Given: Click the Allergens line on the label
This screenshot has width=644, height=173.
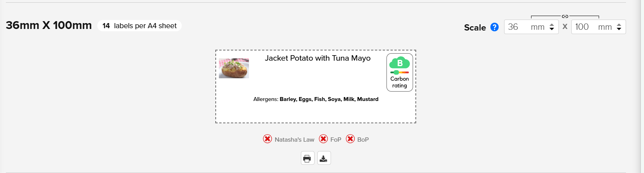Looking at the screenshot, I should click(x=316, y=99).
